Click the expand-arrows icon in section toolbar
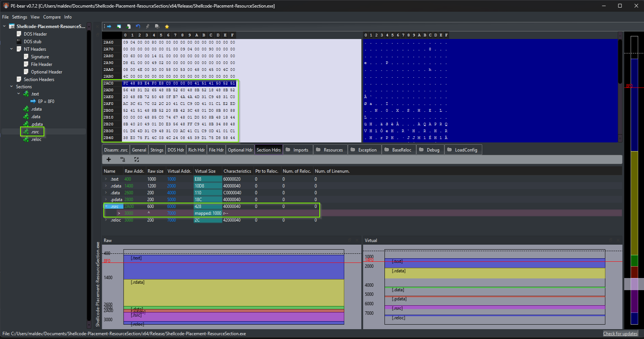 coord(136,159)
